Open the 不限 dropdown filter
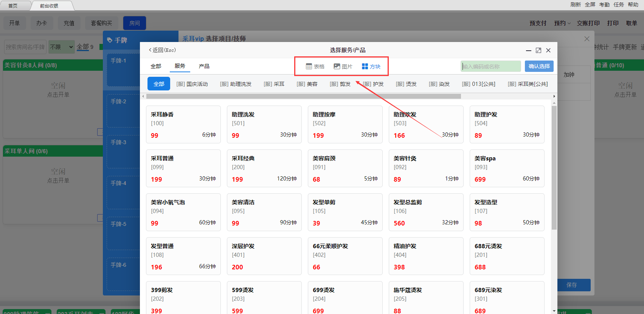 62,47
